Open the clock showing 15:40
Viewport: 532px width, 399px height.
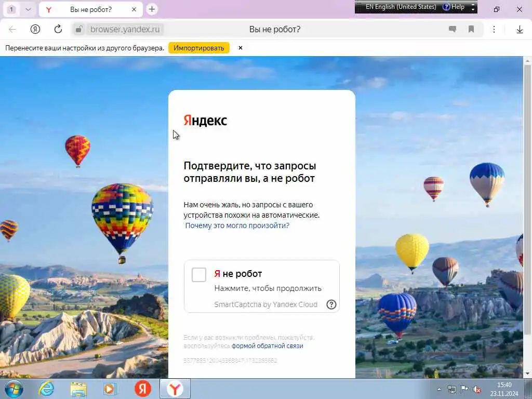pyautogui.click(x=504, y=390)
